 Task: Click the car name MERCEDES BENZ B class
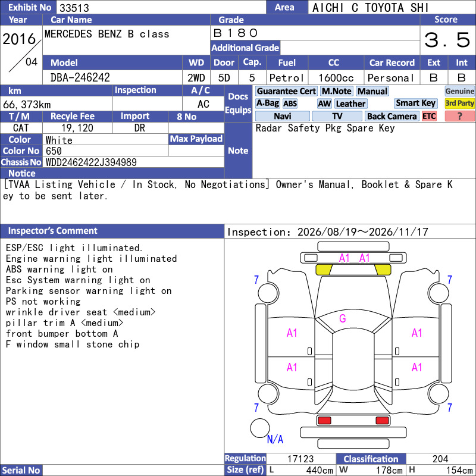107,34
